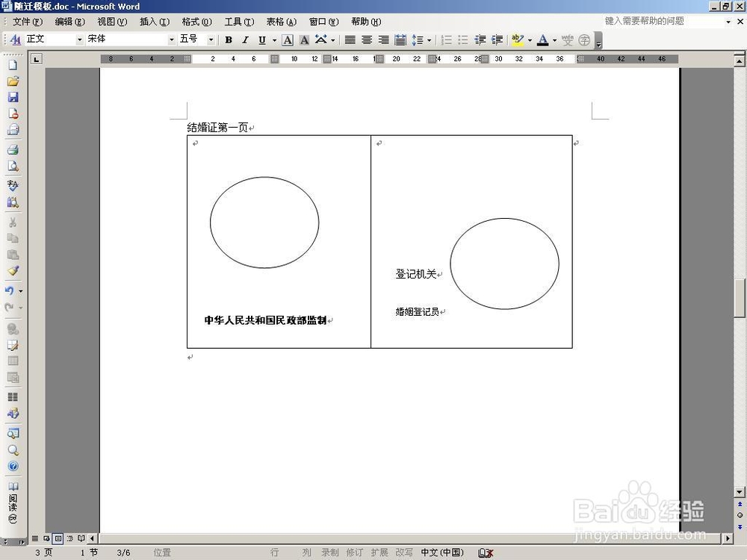Open the 表格(A) menu
Image resolution: width=747 pixels, height=560 pixels.
[x=281, y=22]
